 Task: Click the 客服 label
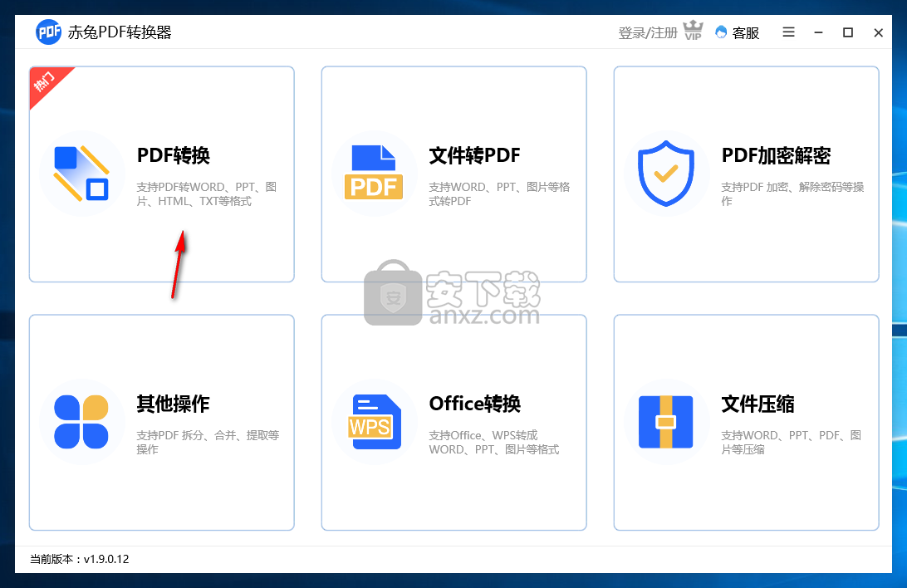[746, 33]
